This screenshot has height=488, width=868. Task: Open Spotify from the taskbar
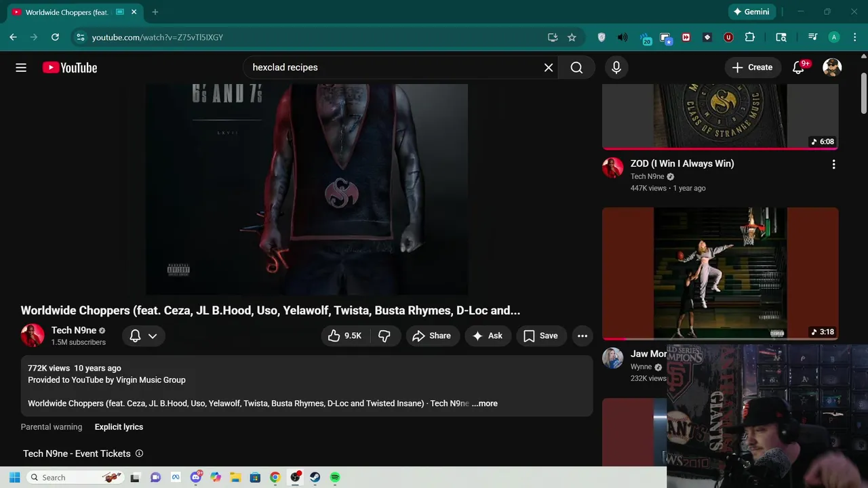pos(335,477)
